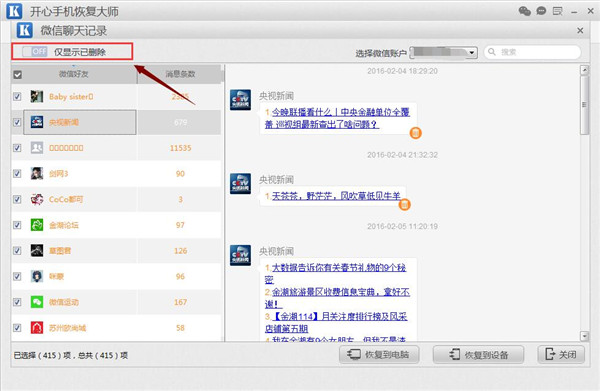Uncheck the Baby sister contact checkbox
This screenshot has width=600, height=391.
click(x=17, y=96)
